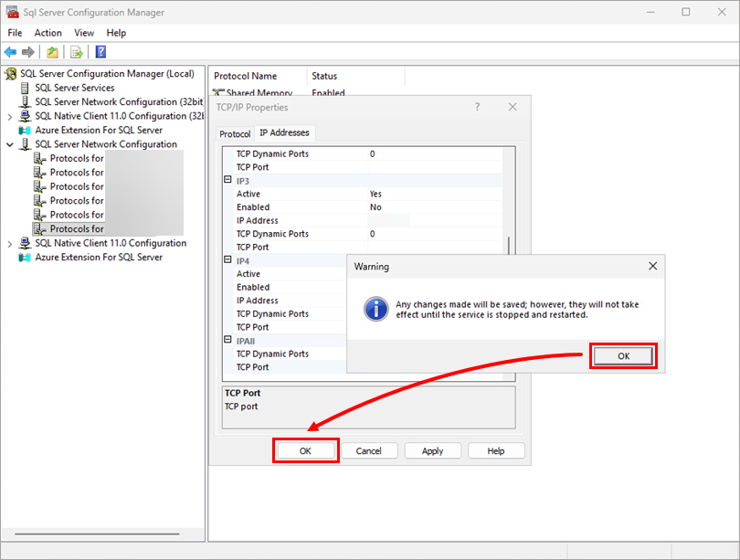Image resolution: width=740 pixels, height=560 pixels.
Task: Click OK in the Warning dialog
Action: (x=623, y=356)
